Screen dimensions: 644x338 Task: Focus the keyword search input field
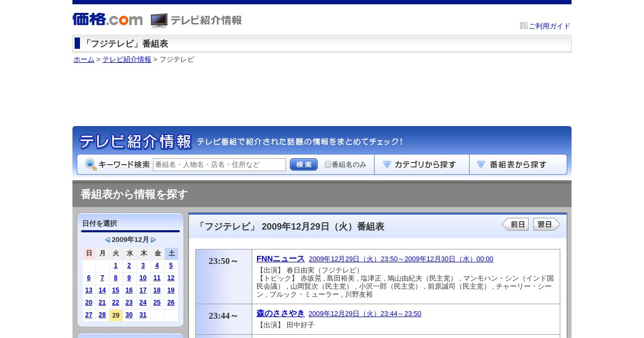tap(219, 165)
